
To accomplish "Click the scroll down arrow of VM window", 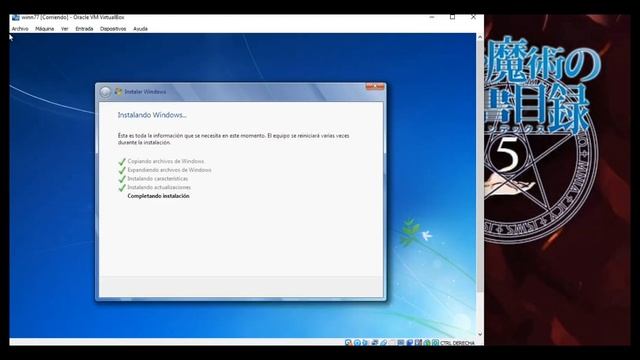I will tap(480, 334).
